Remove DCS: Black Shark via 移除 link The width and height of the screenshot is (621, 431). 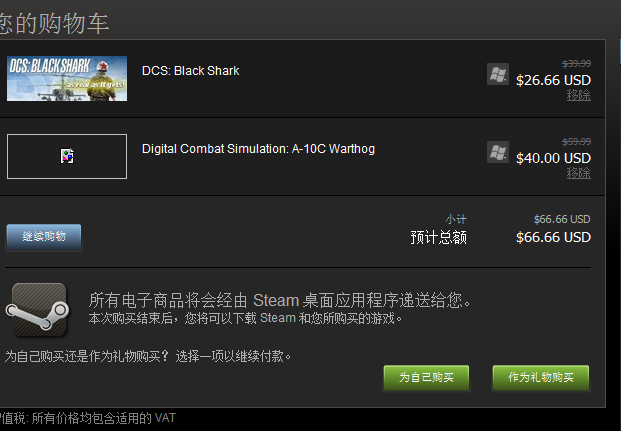coord(578,95)
